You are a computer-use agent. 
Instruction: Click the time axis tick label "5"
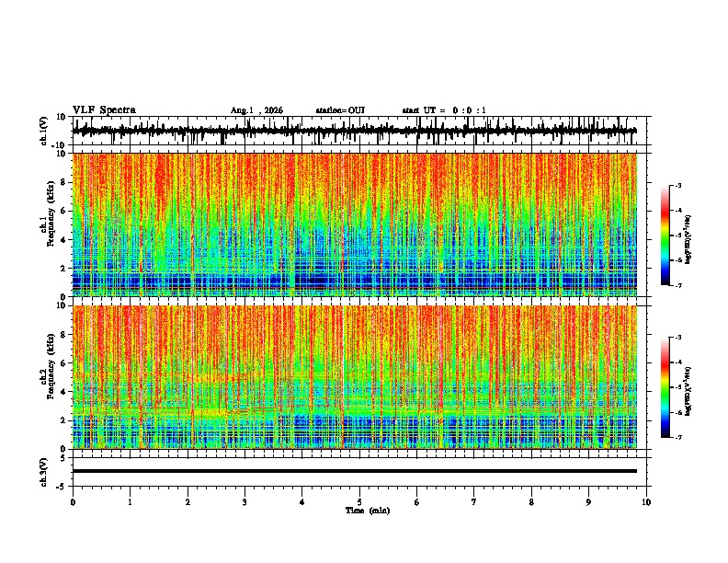pos(359,502)
